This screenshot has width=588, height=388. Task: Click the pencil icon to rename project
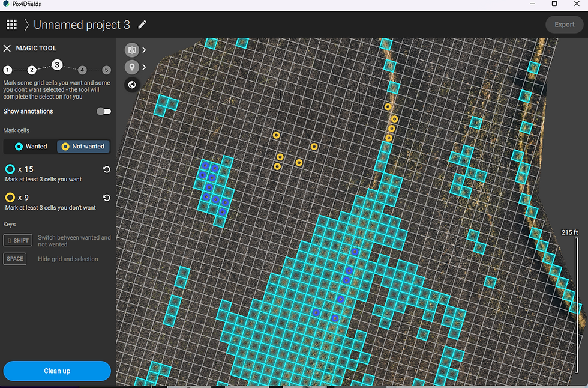pos(142,25)
